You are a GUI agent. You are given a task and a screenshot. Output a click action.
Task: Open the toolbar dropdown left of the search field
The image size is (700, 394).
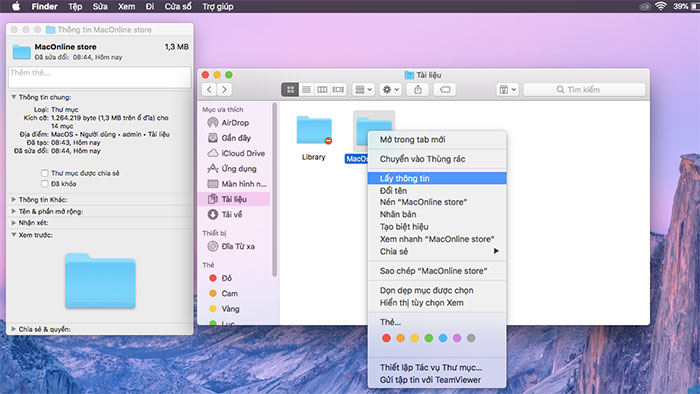(x=507, y=90)
